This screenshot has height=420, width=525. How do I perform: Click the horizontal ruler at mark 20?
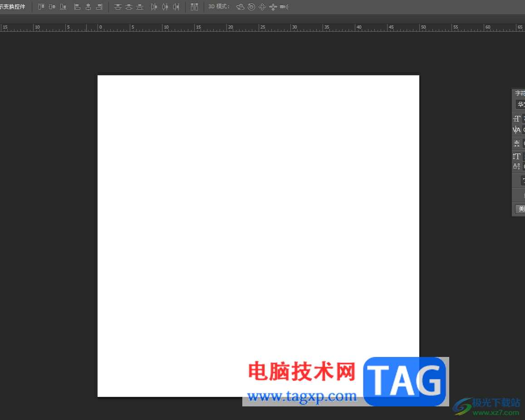point(231,27)
